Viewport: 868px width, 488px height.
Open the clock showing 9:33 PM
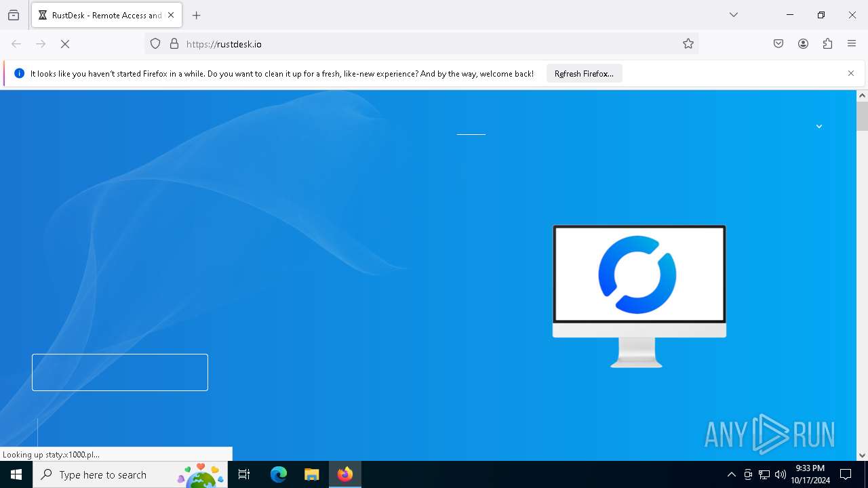click(x=810, y=474)
